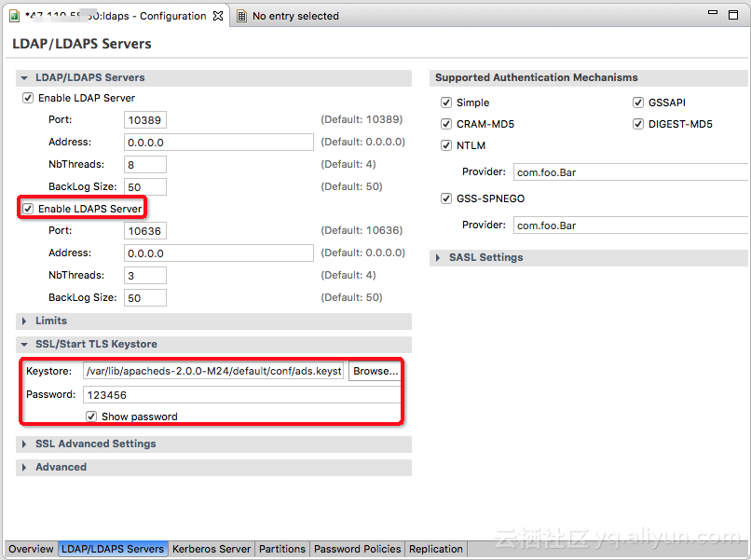Viewport: 751px width, 560px height.
Task: Maximize the editor area view
Action: pyautogui.click(x=733, y=15)
